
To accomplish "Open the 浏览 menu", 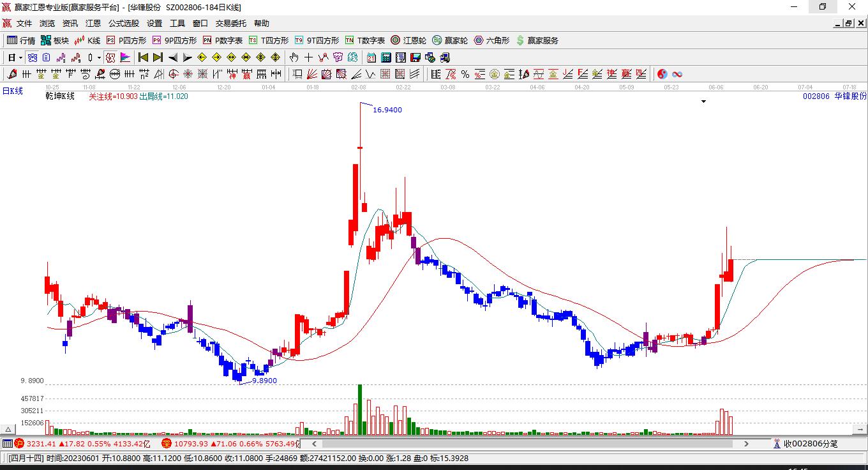I will point(47,24).
